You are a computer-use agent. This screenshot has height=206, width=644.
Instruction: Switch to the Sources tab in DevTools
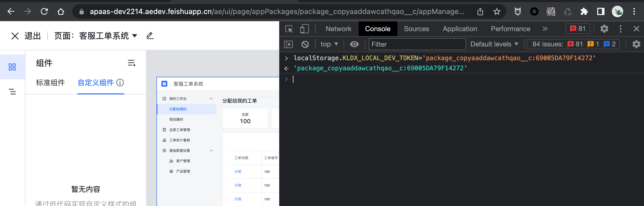pyautogui.click(x=416, y=29)
